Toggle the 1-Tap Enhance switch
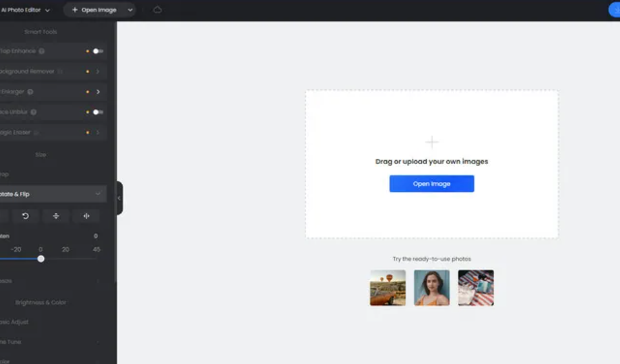Screen dimensions: 620x364 pos(98,51)
